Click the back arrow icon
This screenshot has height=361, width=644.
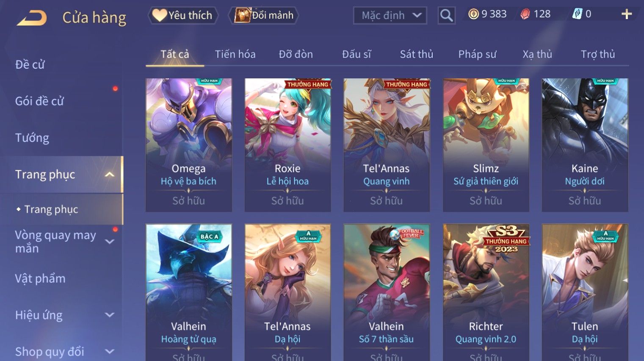32,18
